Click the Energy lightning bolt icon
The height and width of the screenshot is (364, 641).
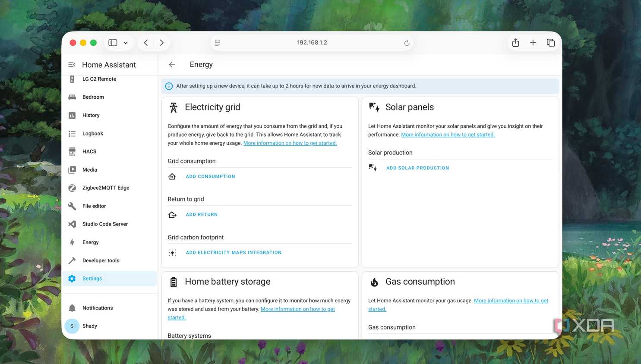72,242
